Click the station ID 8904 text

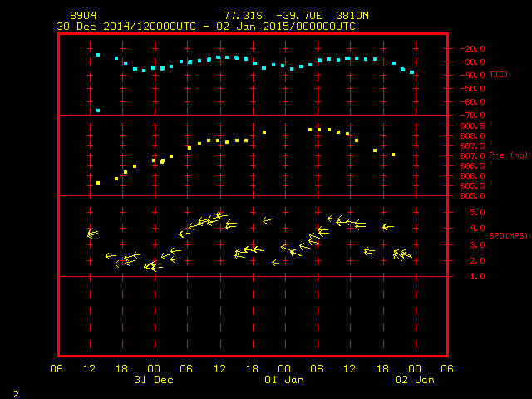[83, 16]
